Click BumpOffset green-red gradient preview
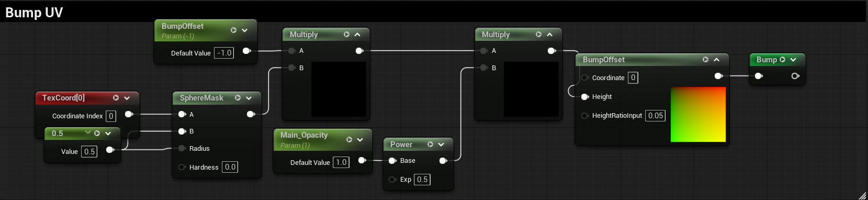 pos(698,114)
